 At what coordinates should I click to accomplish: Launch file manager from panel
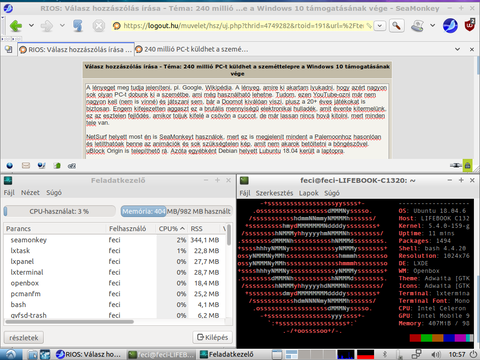(33, 354)
